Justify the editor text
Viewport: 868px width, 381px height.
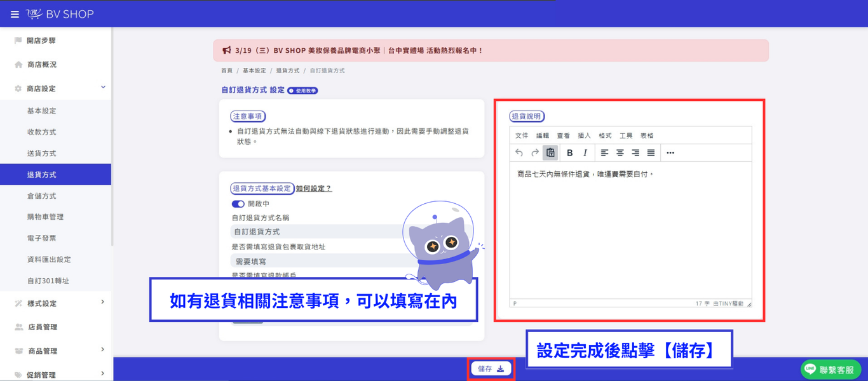tap(651, 152)
